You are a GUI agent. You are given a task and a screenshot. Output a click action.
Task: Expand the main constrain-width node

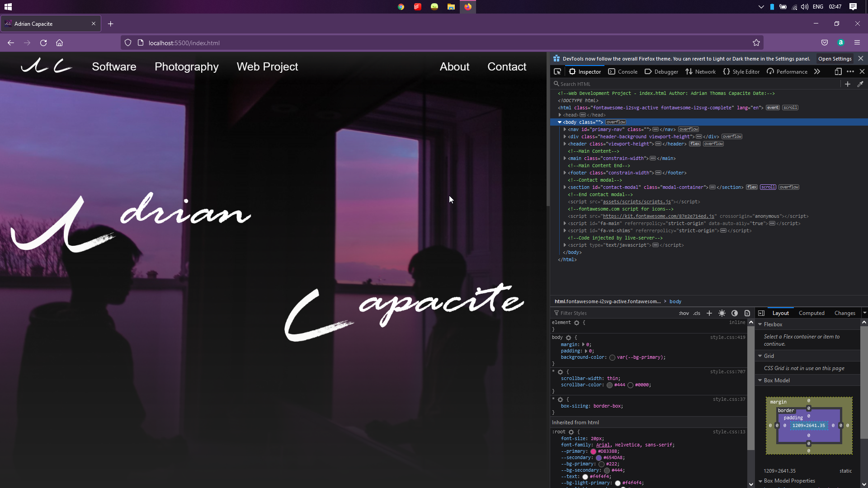click(x=565, y=159)
